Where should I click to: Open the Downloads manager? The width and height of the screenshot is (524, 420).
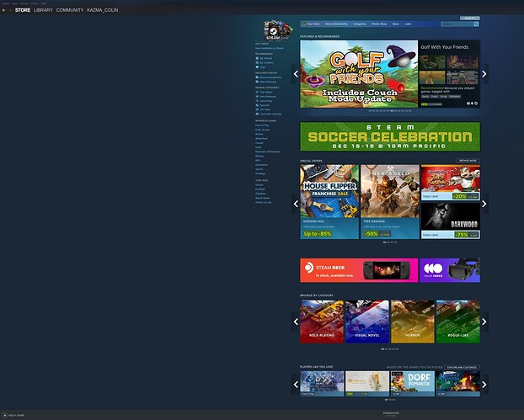point(391,413)
